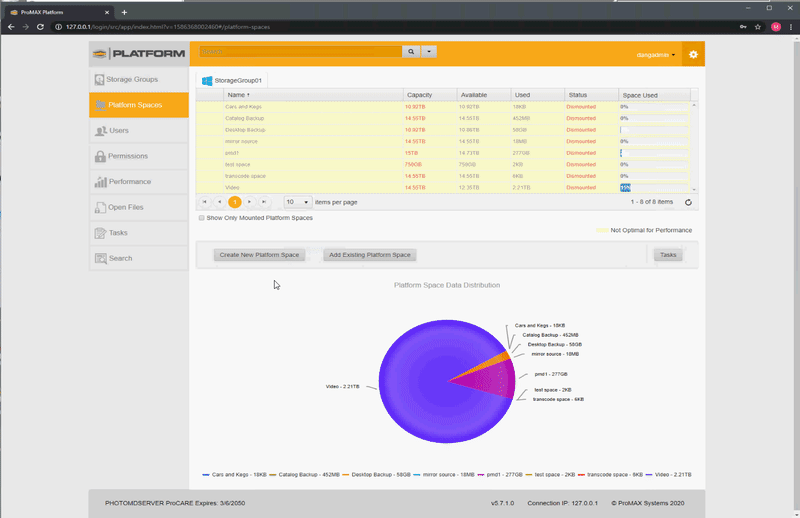This screenshot has height=518, width=800.
Task: Open the Open Files section
Action: [139, 207]
